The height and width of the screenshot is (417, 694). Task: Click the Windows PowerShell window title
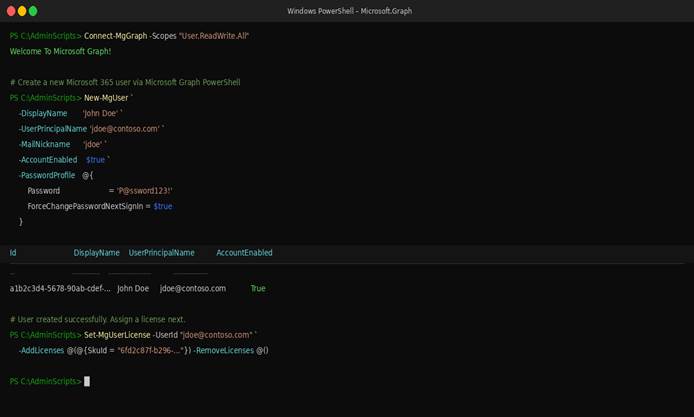click(x=346, y=10)
